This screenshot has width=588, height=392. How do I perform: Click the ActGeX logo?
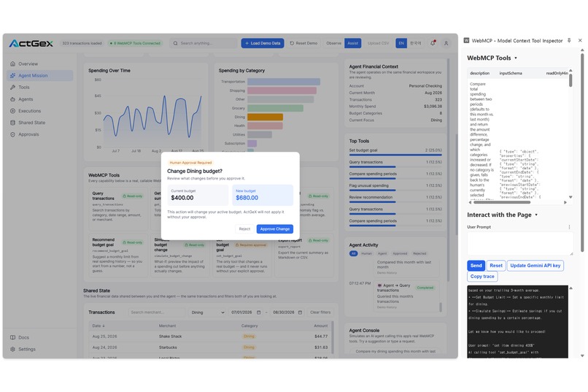31,44
